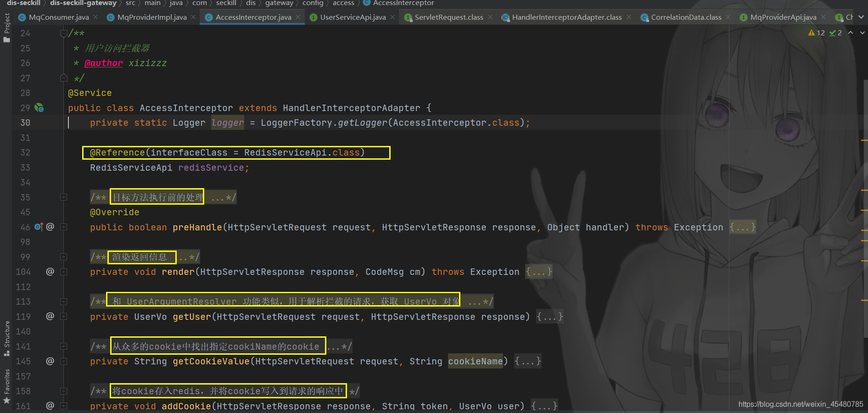Viewport: 868px width, 413px height.
Task: Click the @ gutter icon beside getUser method
Action: point(50,316)
